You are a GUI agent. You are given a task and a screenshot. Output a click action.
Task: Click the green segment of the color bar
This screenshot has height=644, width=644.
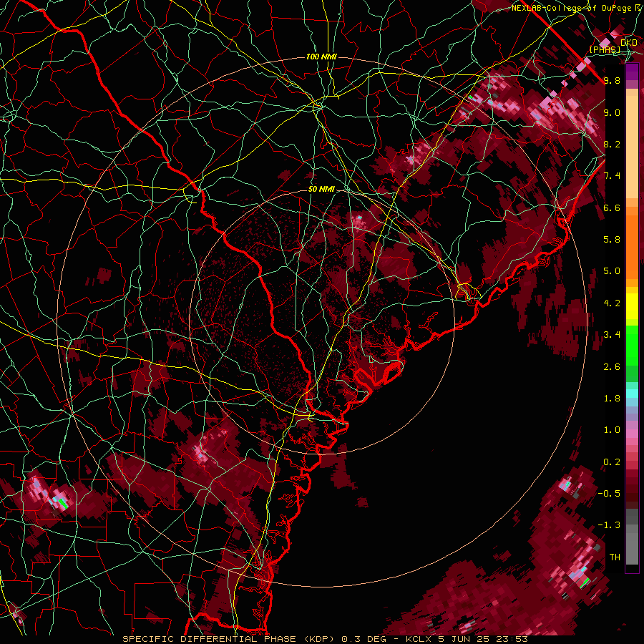tap(632, 353)
